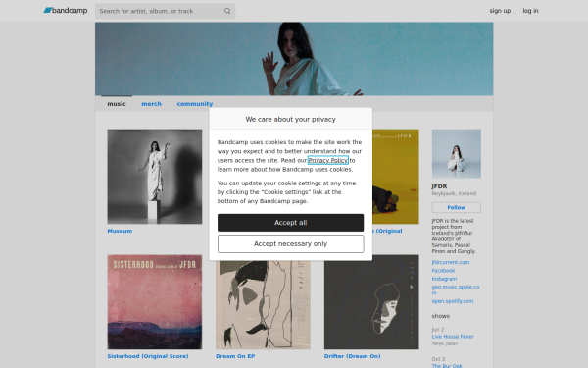Click the search magnifier icon
This screenshot has height=368, width=588.
tap(227, 11)
